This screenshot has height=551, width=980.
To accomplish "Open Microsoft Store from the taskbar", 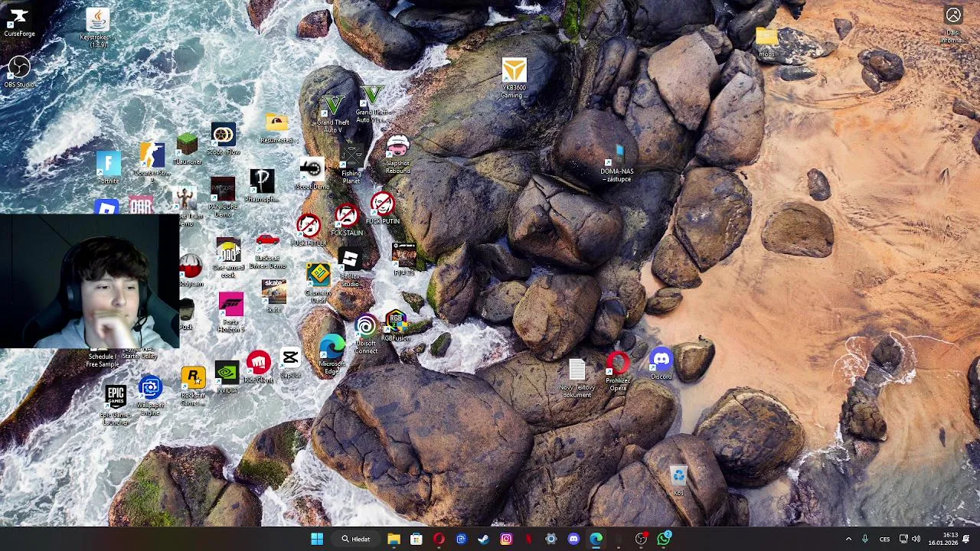I will [x=416, y=539].
